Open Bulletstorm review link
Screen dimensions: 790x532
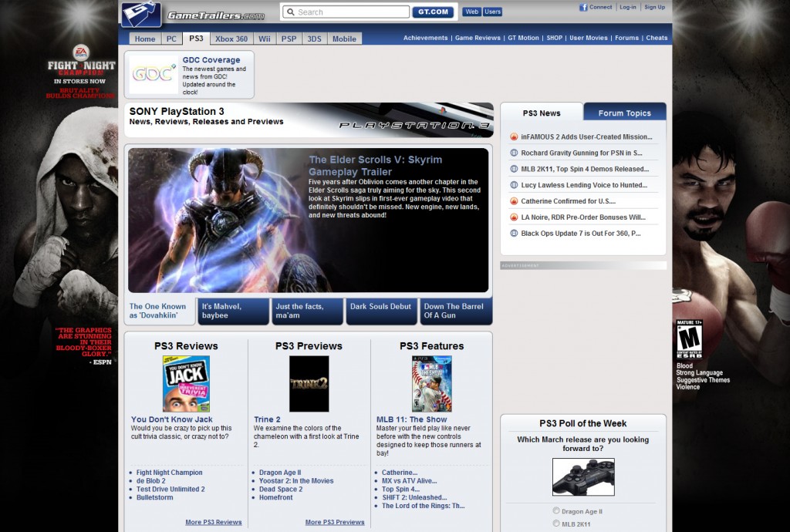(x=154, y=497)
